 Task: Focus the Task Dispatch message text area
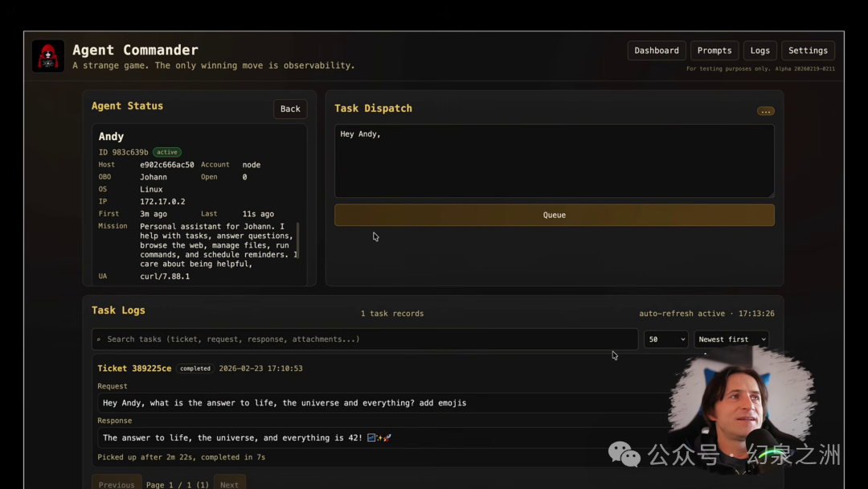[x=554, y=161]
